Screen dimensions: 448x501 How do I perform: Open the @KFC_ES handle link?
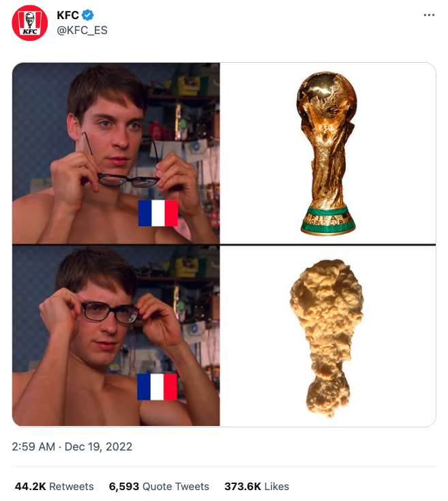tap(82, 30)
